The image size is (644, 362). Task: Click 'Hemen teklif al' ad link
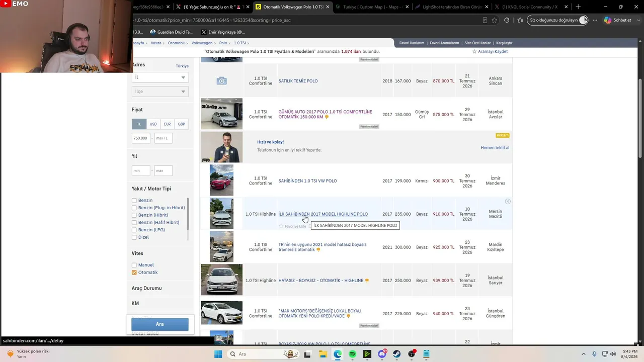(x=495, y=148)
